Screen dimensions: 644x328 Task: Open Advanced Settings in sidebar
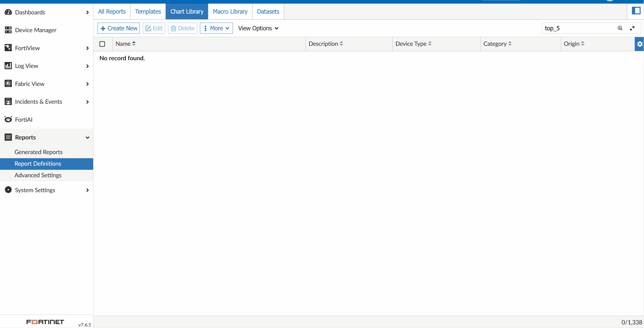pyautogui.click(x=47, y=175)
